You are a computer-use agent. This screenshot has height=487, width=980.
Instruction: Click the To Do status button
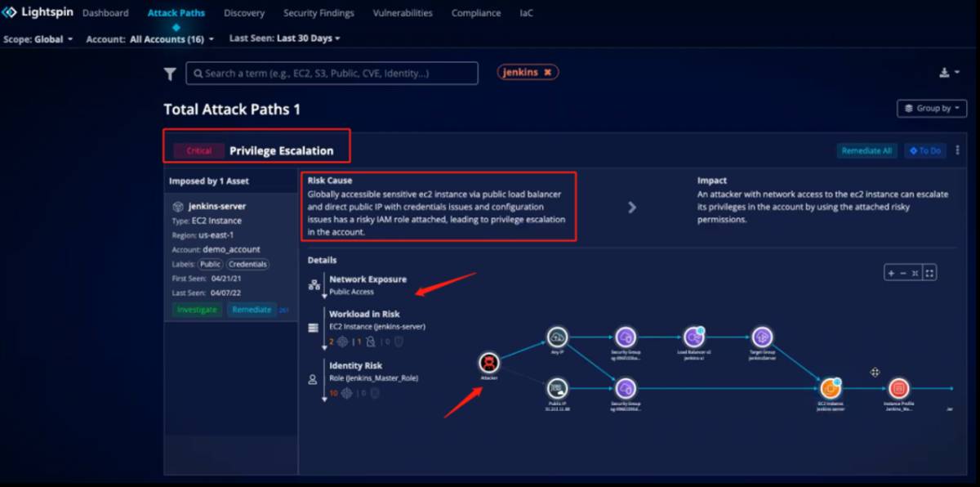[x=925, y=150]
